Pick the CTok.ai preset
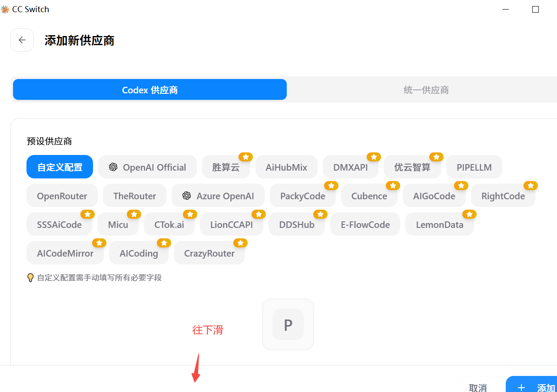The width and height of the screenshot is (557, 392). click(169, 224)
